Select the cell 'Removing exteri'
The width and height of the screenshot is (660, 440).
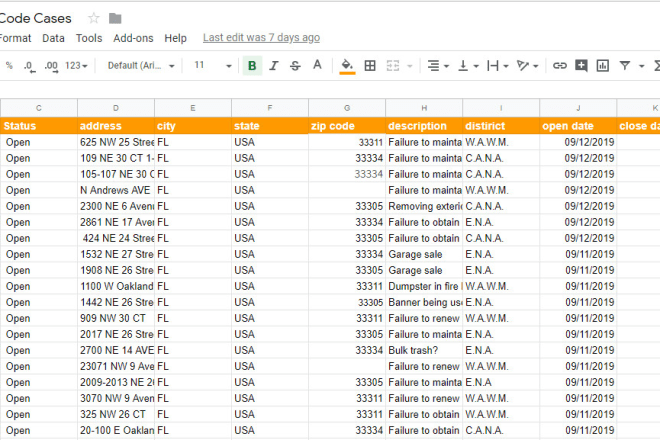point(424,206)
